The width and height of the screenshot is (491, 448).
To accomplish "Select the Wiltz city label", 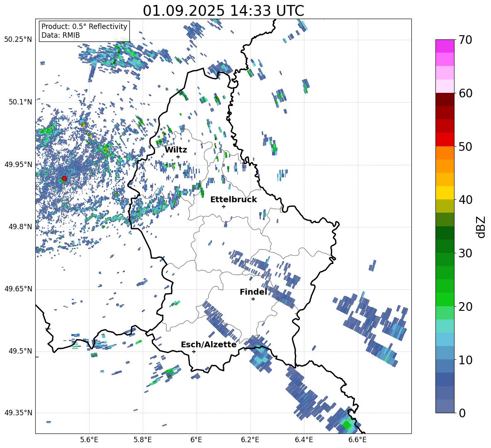I will tap(176, 150).
